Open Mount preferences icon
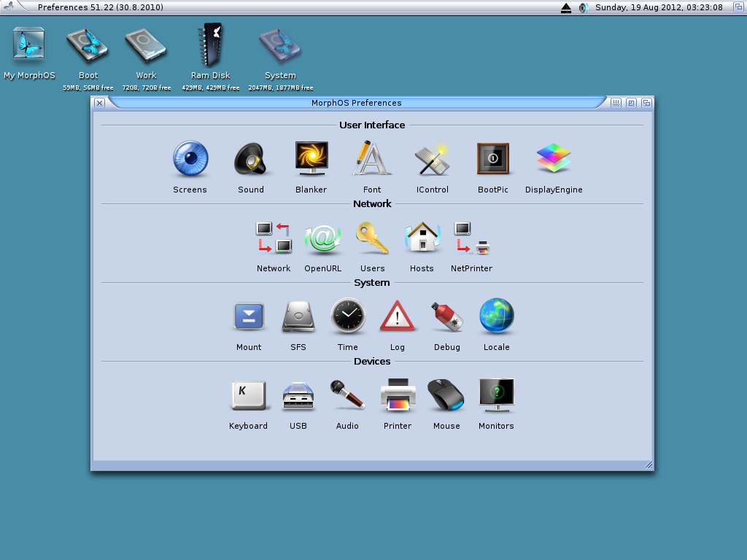Image resolution: width=747 pixels, height=560 pixels. coord(249,316)
